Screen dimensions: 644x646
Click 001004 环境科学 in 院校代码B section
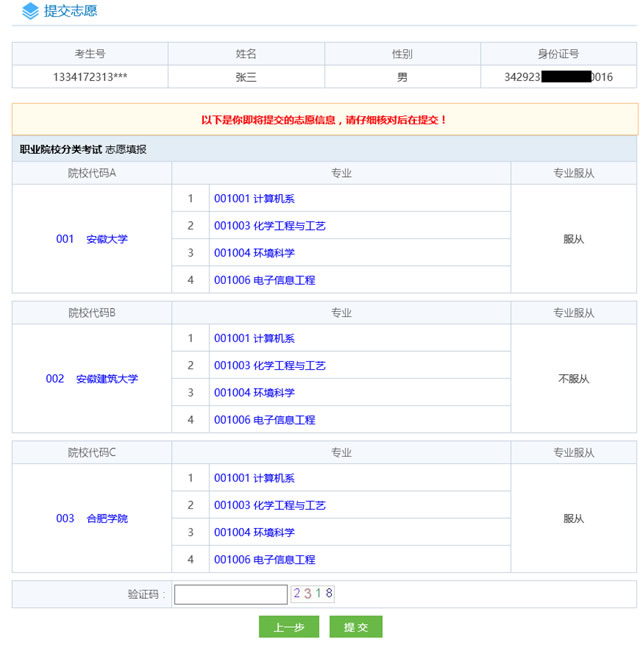coord(254,393)
